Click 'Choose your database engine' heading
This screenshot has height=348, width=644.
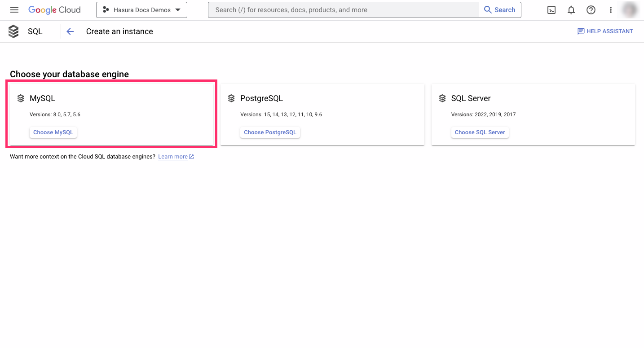tap(69, 75)
